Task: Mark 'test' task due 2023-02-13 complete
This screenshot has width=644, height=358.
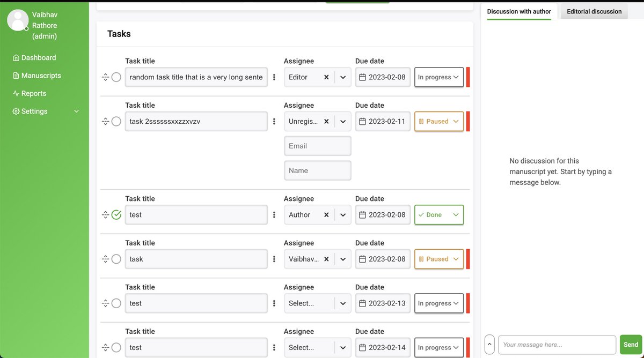Action: tap(116, 303)
